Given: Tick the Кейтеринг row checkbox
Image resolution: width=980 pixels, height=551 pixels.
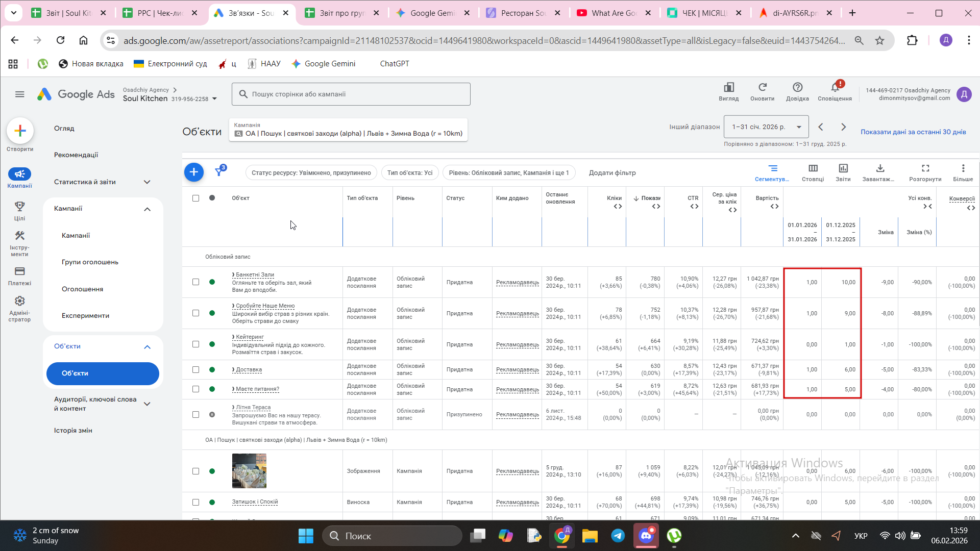Looking at the screenshot, I should (195, 344).
